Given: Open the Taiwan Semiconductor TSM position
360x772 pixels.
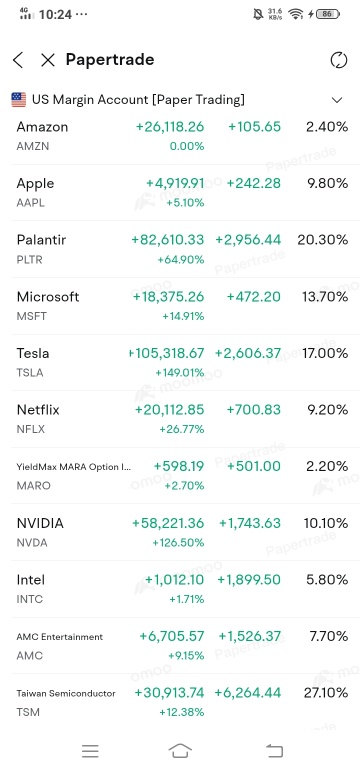Looking at the screenshot, I should (180, 702).
